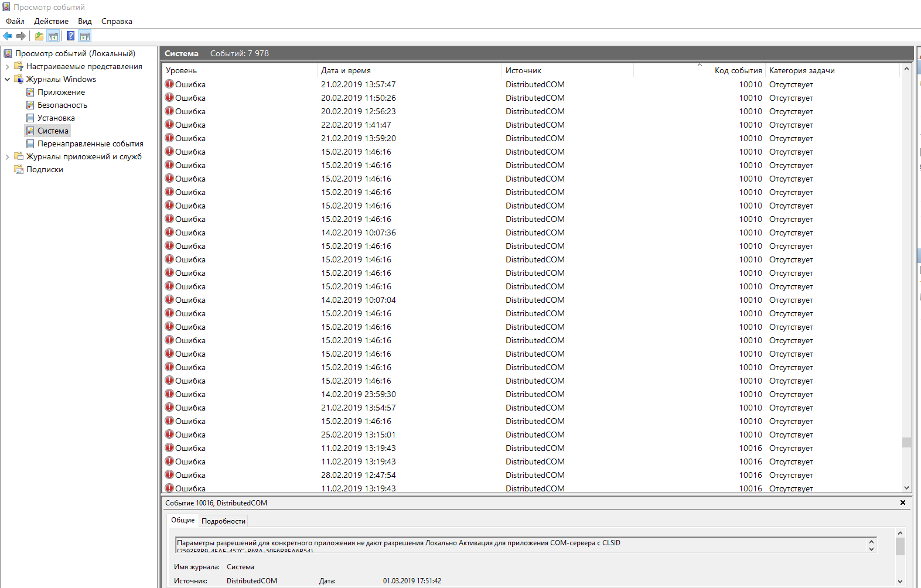This screenshot has height=588, width=921.
Task: Switch to the Подробности tab
Action: tap(223, 521)
